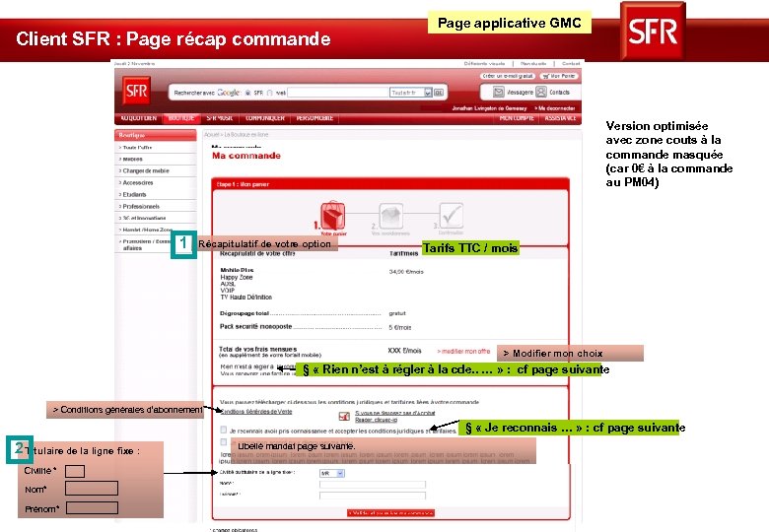Click the 'Contact' top link
Image resolution: width=769 pixels, height=532 pixels.
571,64
